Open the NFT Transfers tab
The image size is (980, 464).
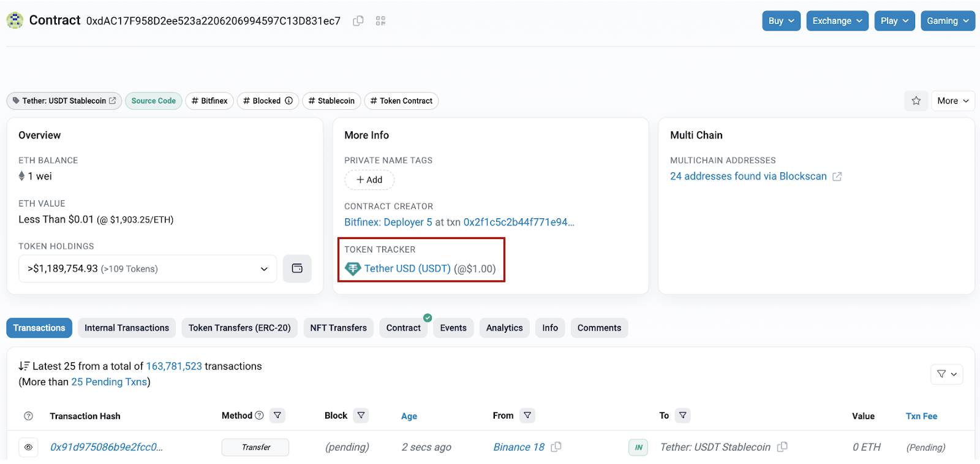339,328
